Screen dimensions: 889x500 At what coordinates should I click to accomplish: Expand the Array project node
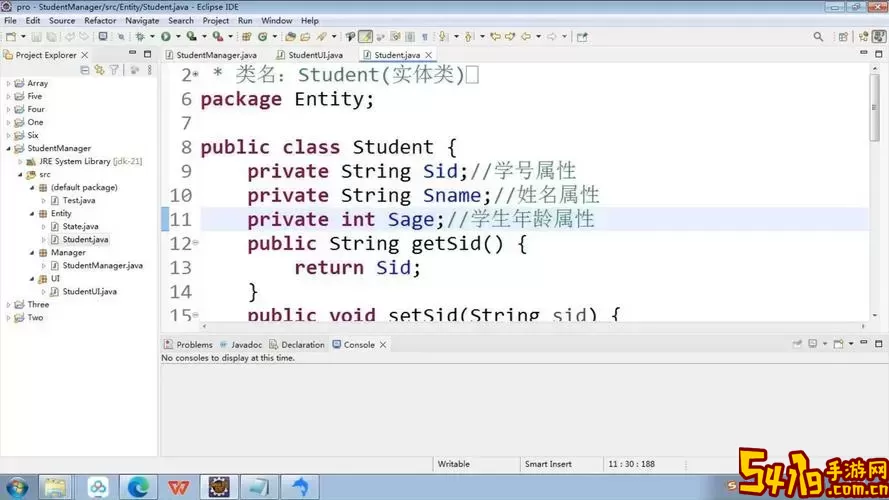9,83
